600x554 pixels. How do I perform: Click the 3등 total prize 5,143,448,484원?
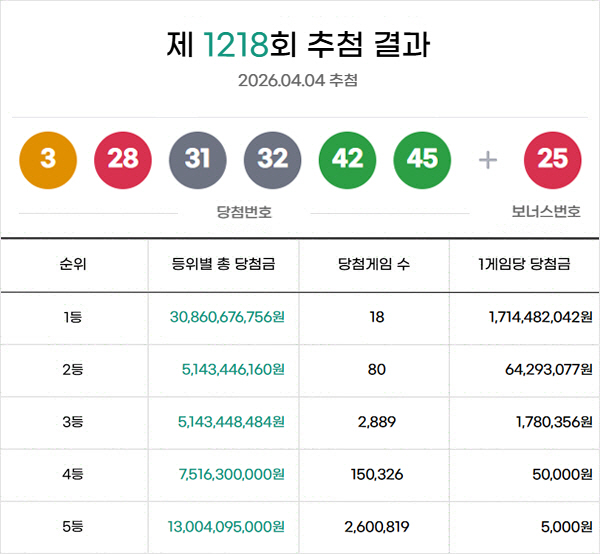[232, 422]
